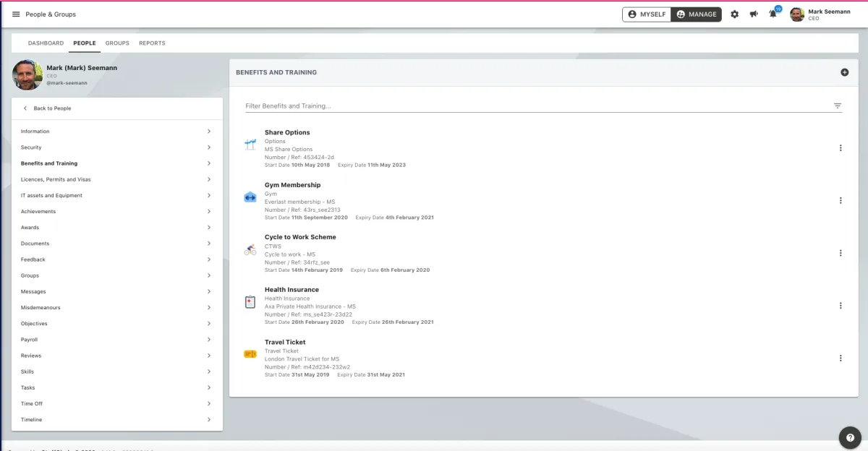
Task: Open the Reviews section
Action: (117, 356)
